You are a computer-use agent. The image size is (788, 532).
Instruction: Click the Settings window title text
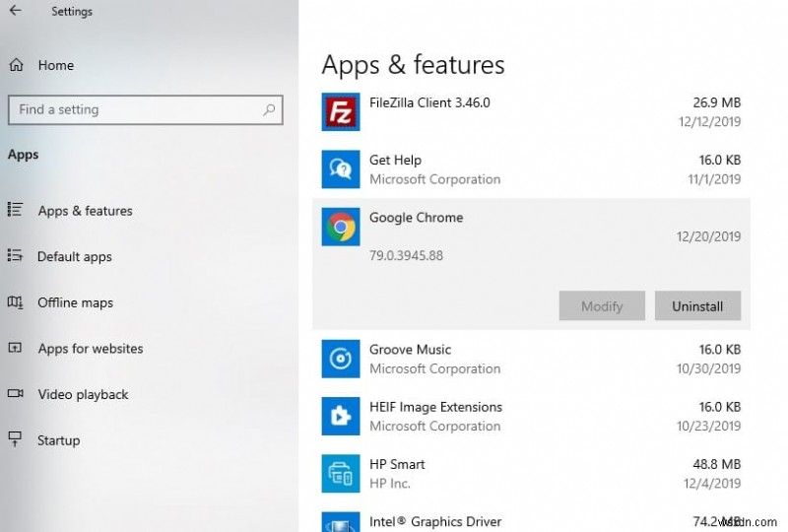(72, 11)
